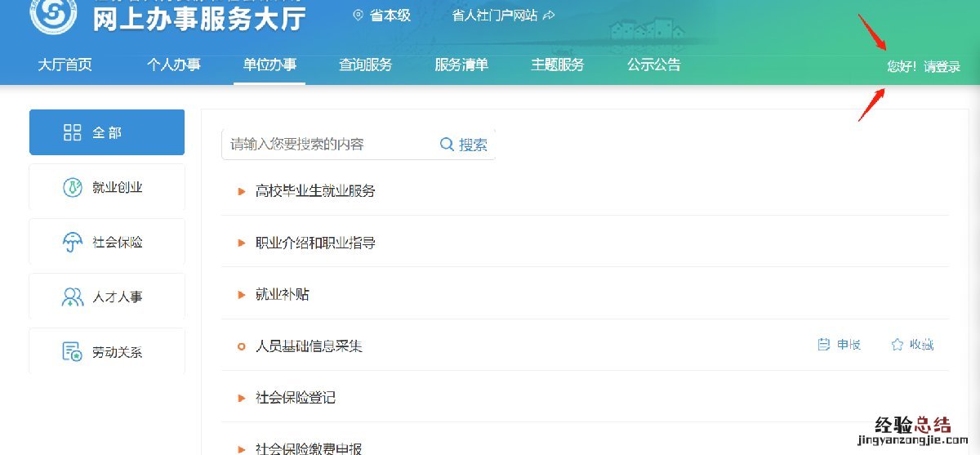
Task: Click the circle bullet before 人员基础信息采集
Action: click(x=241, y=346)
